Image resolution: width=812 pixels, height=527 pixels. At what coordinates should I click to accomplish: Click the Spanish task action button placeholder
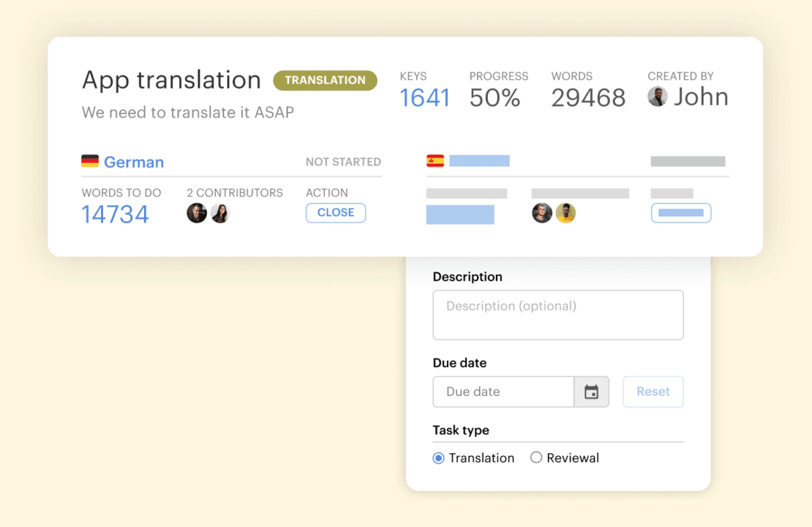pyautogui.click(x=681, y=213)
